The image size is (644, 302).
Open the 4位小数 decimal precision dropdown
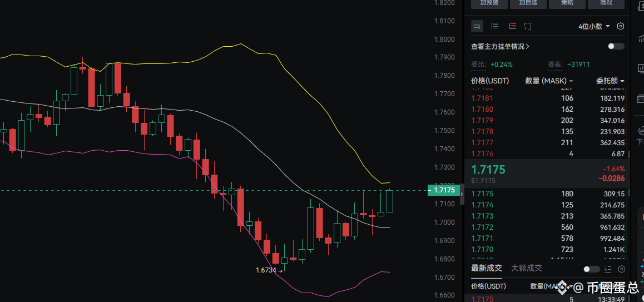(594, 26)
